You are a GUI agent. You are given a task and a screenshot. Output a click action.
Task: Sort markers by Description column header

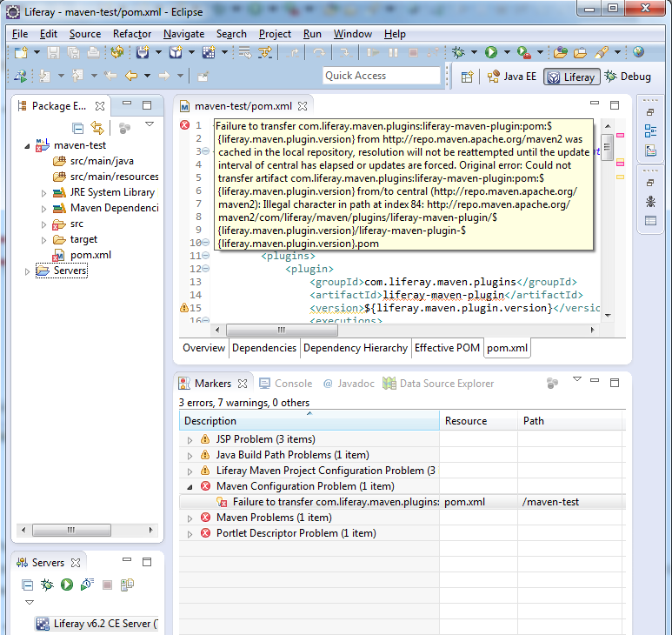[309, 421]
